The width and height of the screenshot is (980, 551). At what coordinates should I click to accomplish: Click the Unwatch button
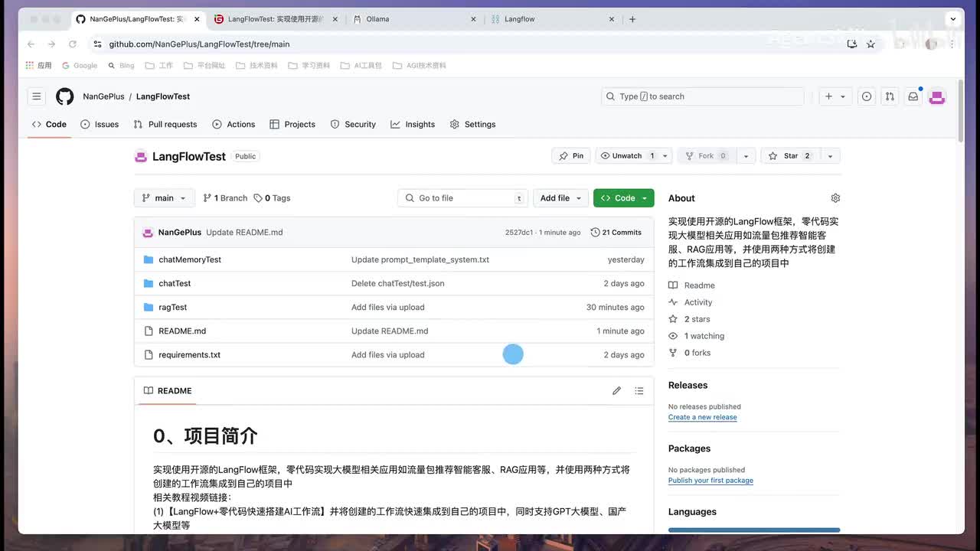pos(627,155)
